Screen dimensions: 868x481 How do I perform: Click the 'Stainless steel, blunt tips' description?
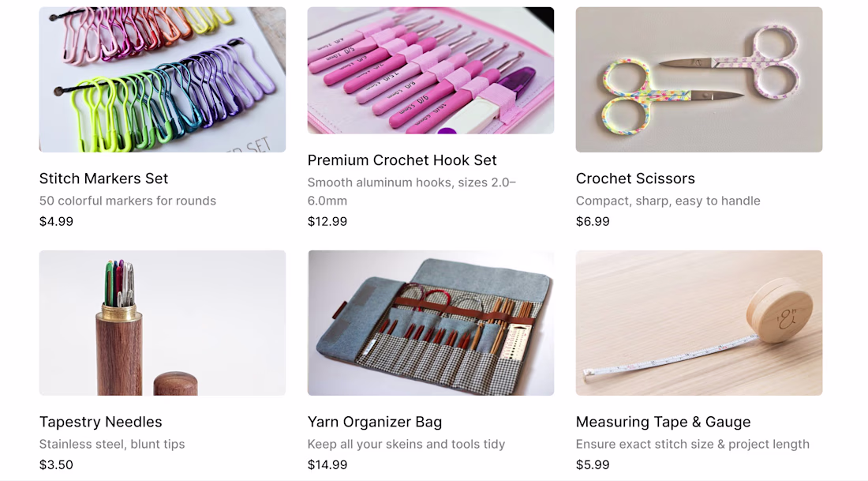[x=112, y=444]
